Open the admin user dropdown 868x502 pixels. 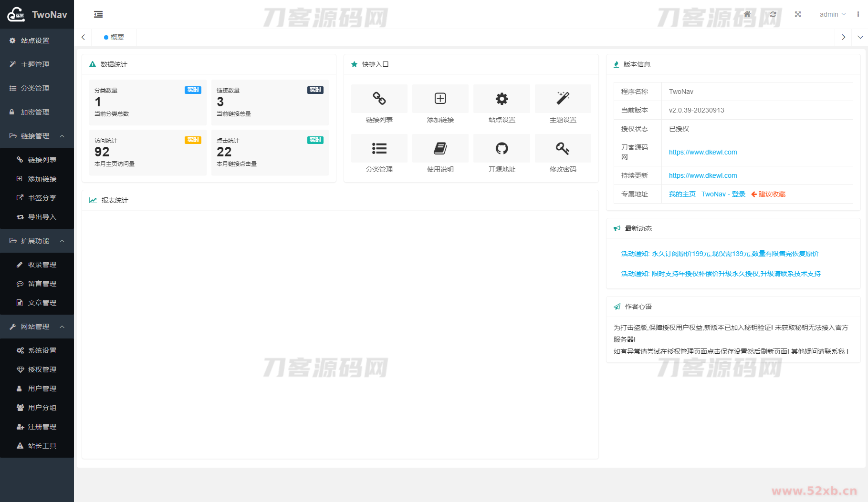(x=832, y=14)
